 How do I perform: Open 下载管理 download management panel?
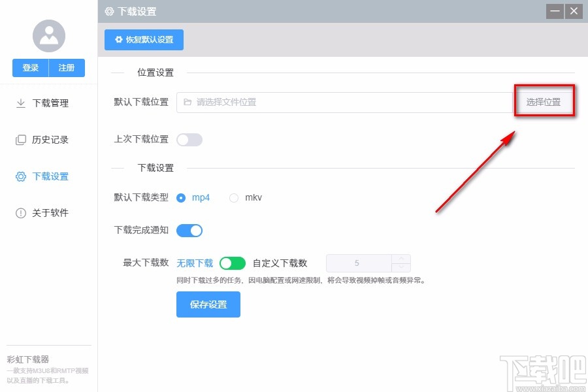[46, 103]
